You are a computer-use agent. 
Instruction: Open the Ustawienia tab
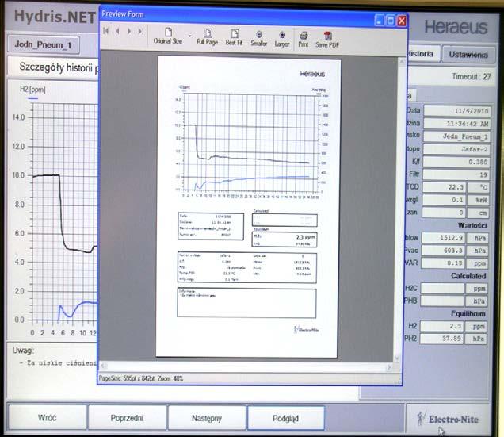click(x=468, y=55)
